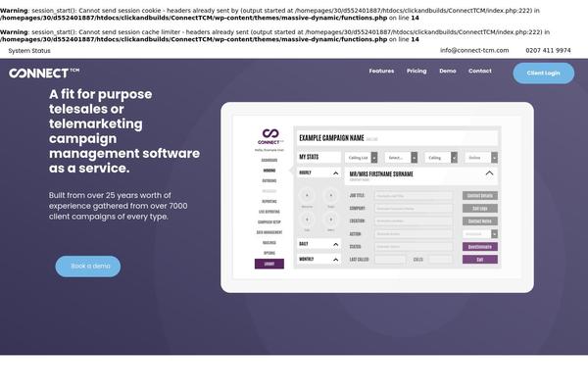Click the session cache limiter warning message
Screen dimensions: 588x392
[274, 35]
